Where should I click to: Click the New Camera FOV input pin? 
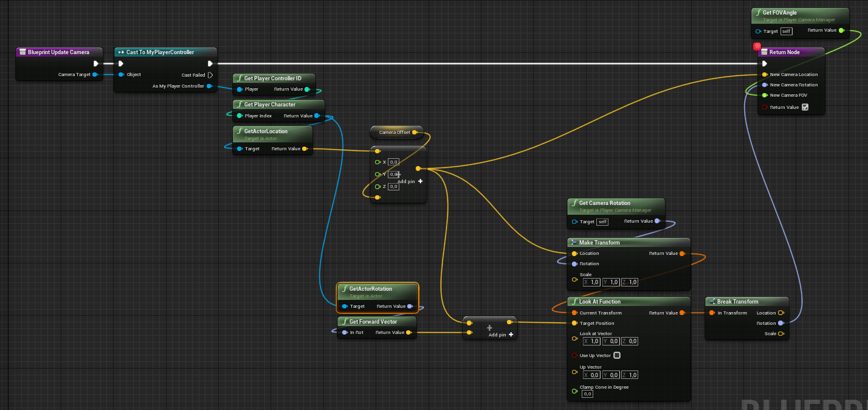[x=765, y=96]
